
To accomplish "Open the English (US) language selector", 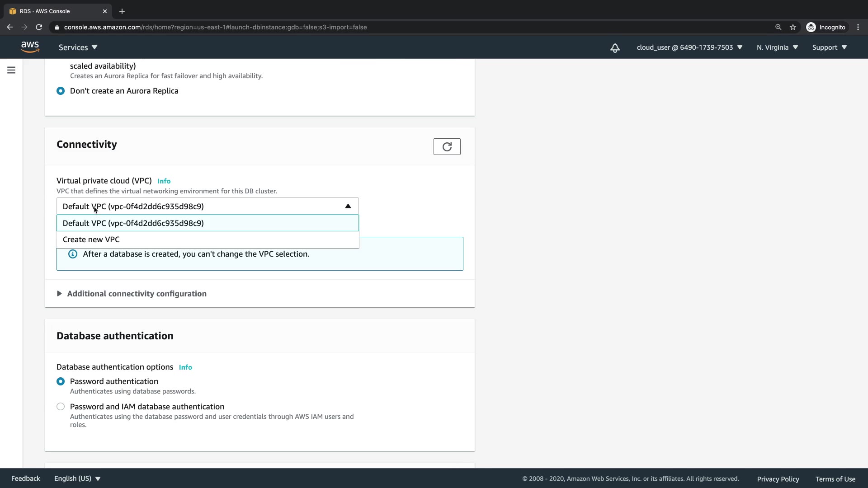I will (77, 479).
